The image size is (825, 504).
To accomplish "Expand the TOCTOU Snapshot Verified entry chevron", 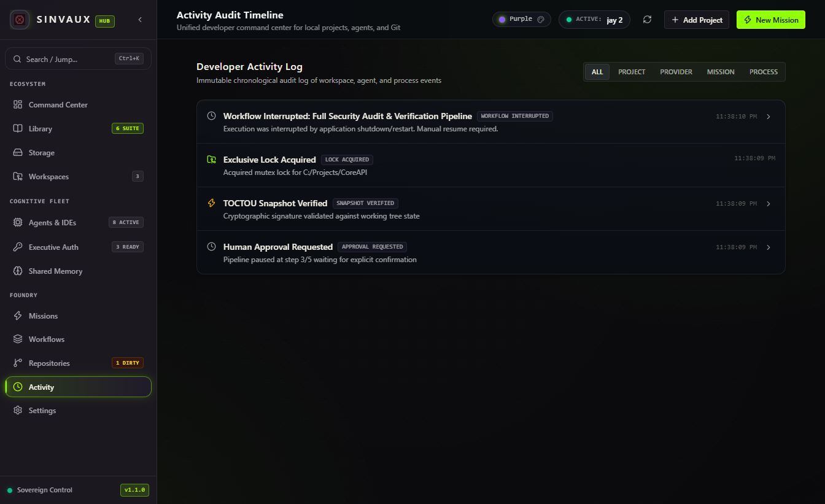I will pyautogui.click(x=769, y=204).
